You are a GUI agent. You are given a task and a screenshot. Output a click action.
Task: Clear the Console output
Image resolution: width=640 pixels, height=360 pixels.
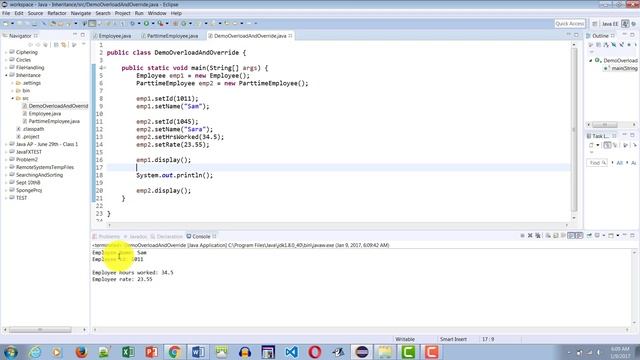pyautogui.click(x=548, y=236)
